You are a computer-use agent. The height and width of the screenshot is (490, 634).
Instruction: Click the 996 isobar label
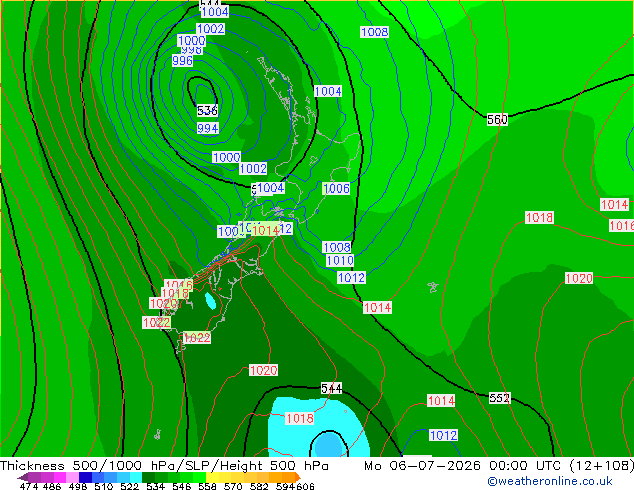[x=182, y=61]
